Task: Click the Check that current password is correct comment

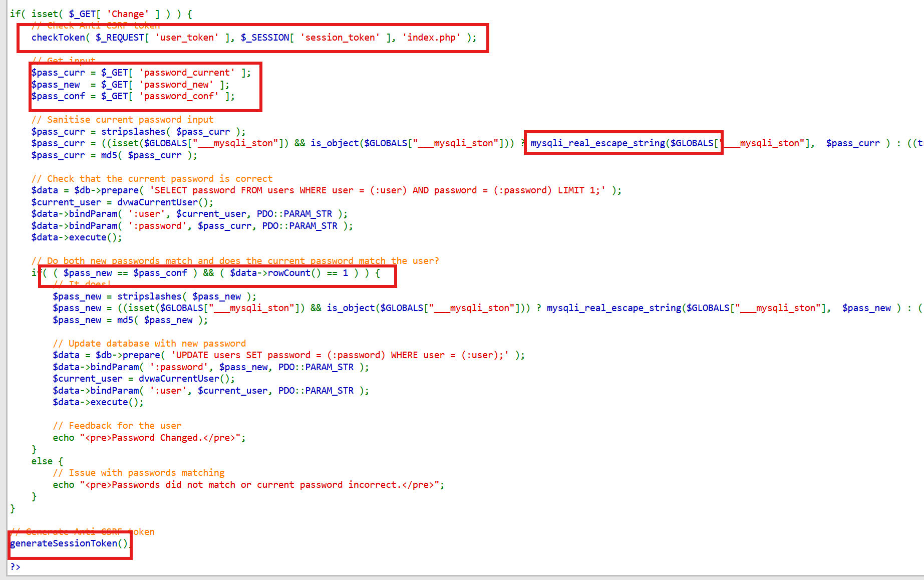Action: coord(152,179)
